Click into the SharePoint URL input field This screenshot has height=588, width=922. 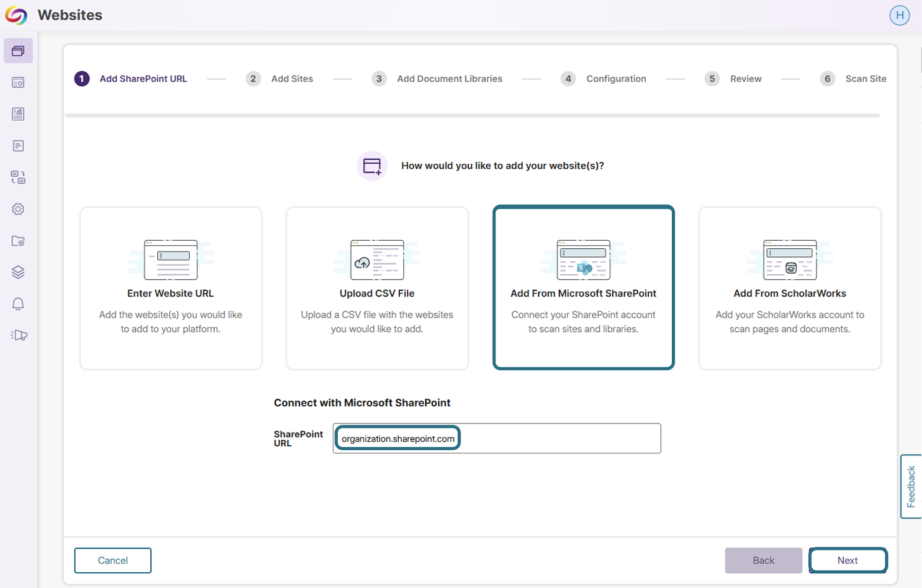(497, 438)
